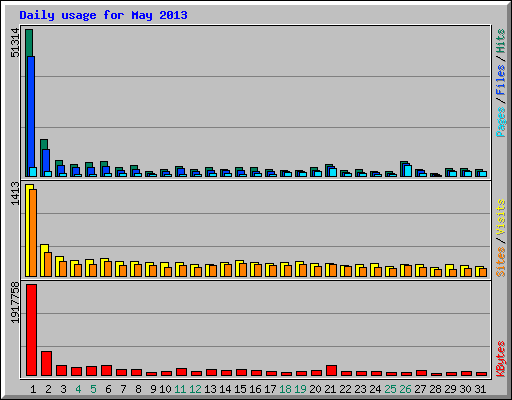Click the blue Files bar for day 1

(x=31, y=112)
